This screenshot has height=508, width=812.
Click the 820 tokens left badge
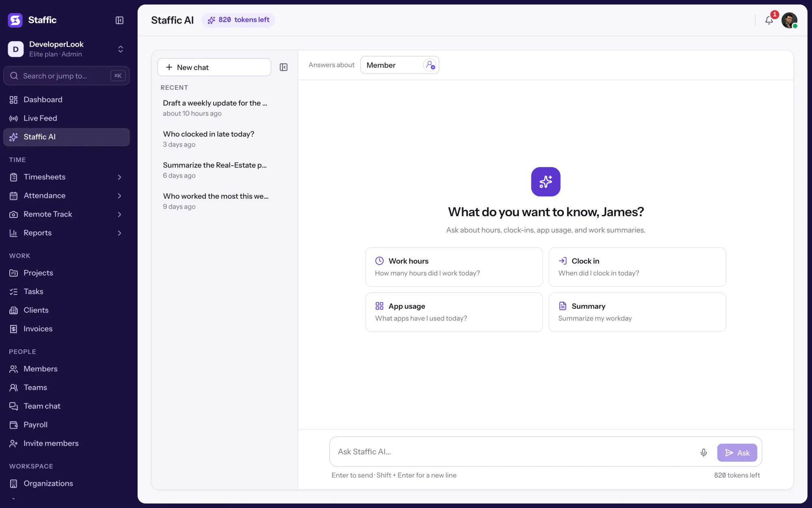coord(238,20)
